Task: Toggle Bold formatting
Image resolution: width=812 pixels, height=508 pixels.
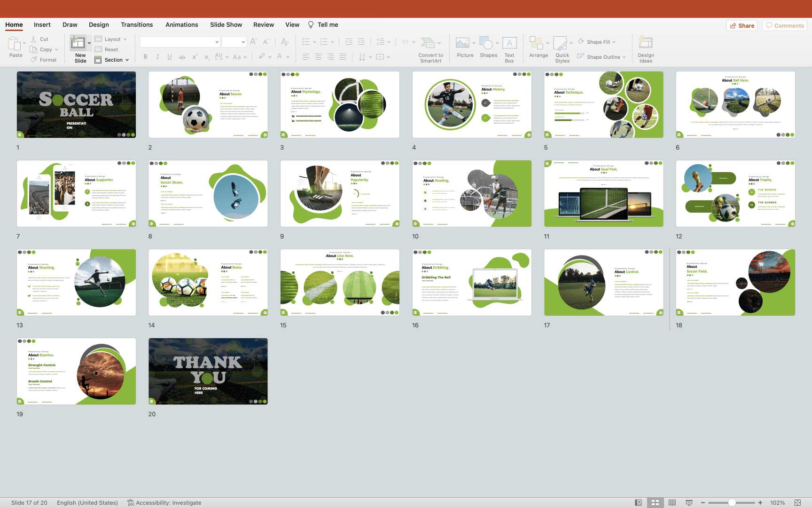Action: pos(145,57)
